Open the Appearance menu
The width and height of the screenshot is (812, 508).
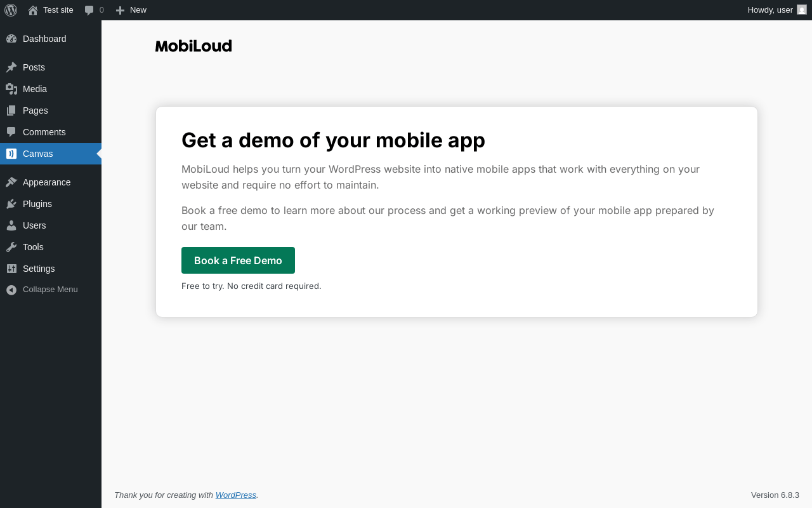click(51, 182)
